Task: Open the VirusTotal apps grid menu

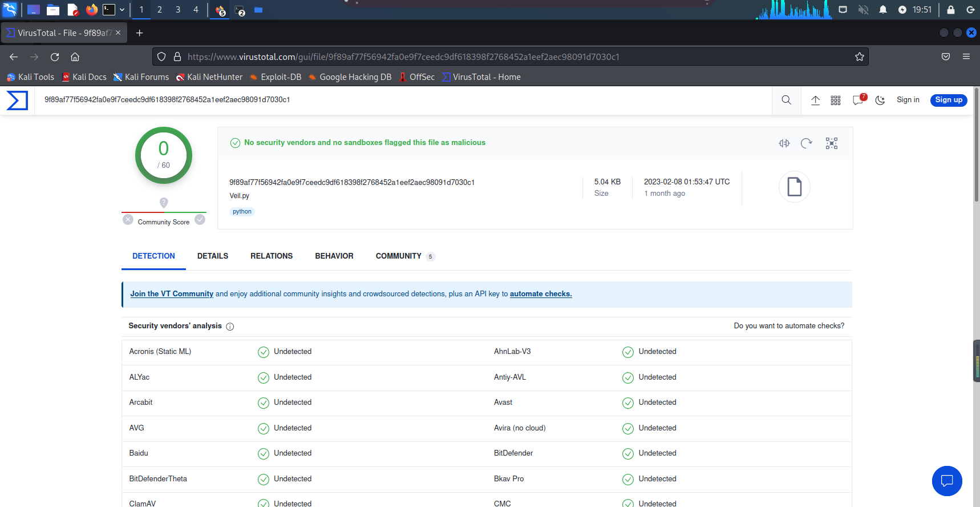Action: pyautogui.click(x=836, y=100)
